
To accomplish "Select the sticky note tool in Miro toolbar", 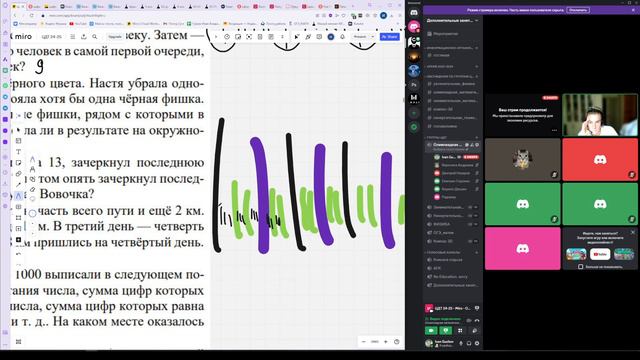I will [x=18, y=162].
